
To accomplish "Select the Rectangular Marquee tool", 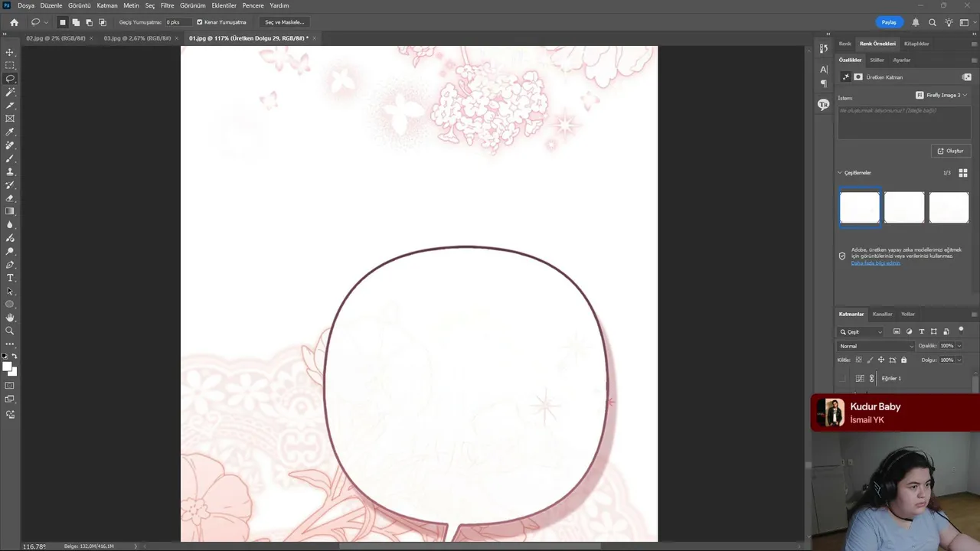I will pos(10,65).
